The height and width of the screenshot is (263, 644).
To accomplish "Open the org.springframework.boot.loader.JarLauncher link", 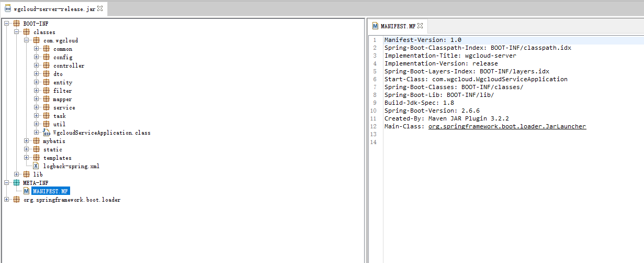I will [507, 126].
